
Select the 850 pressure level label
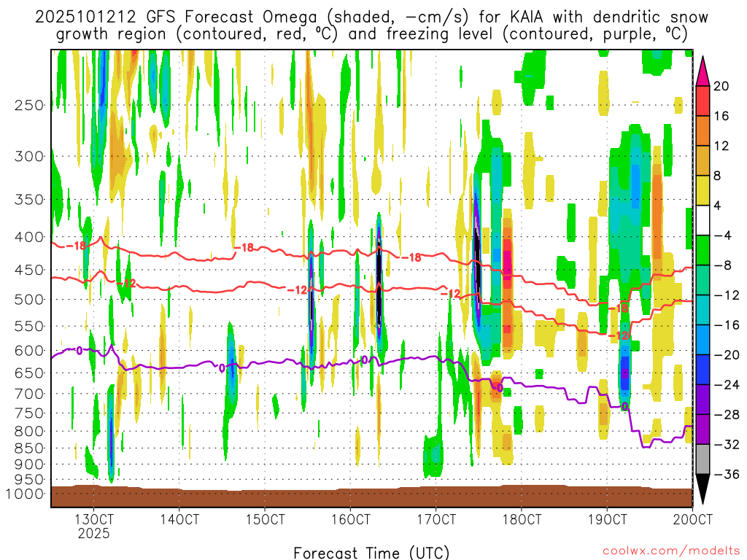click(29, 448)
